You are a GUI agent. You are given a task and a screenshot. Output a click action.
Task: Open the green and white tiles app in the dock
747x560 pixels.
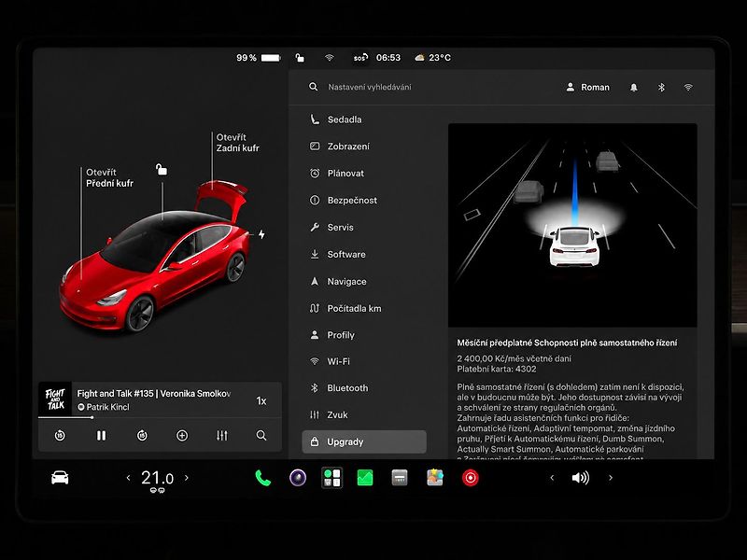pyautogui.click(x=332, y=477)
